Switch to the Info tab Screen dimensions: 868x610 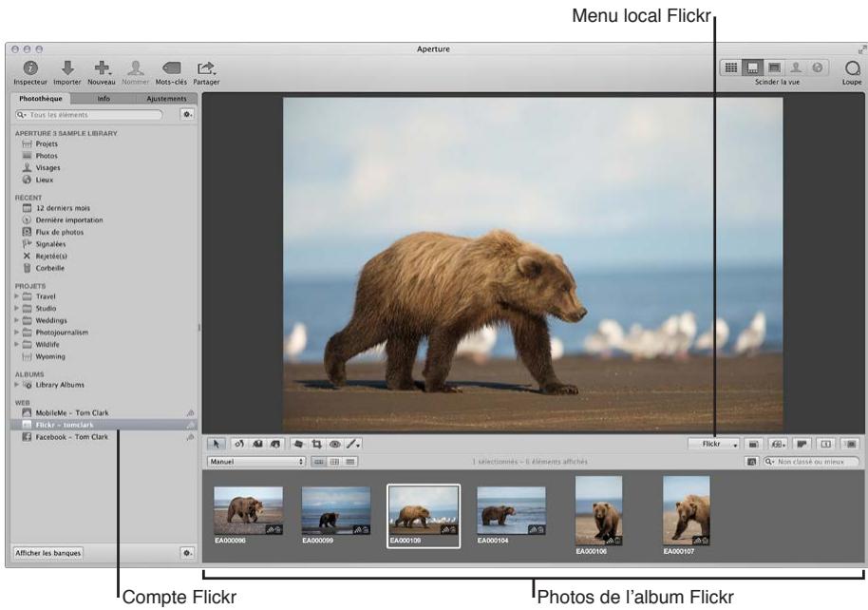click(x=104, y=99)
